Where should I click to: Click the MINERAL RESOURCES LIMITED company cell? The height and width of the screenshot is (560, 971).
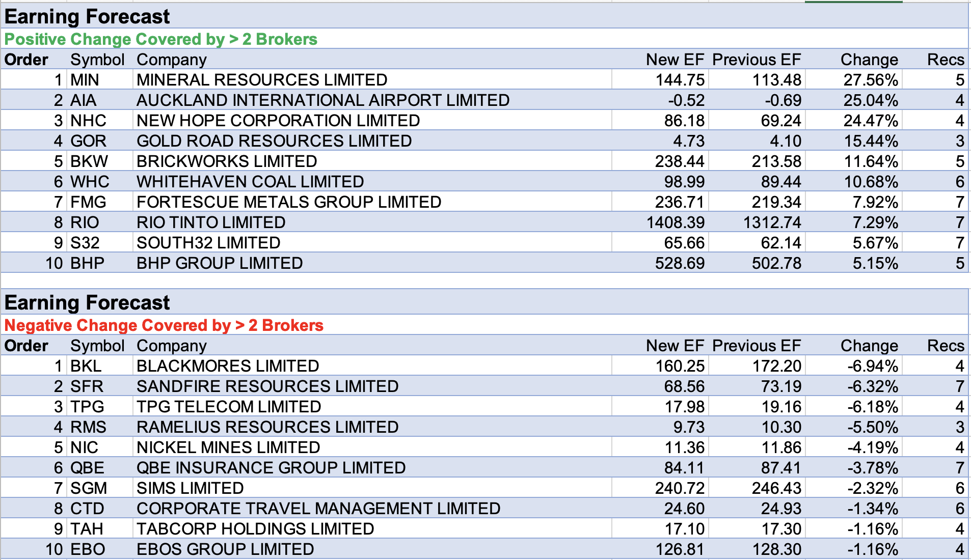click(x=262, y=80)
